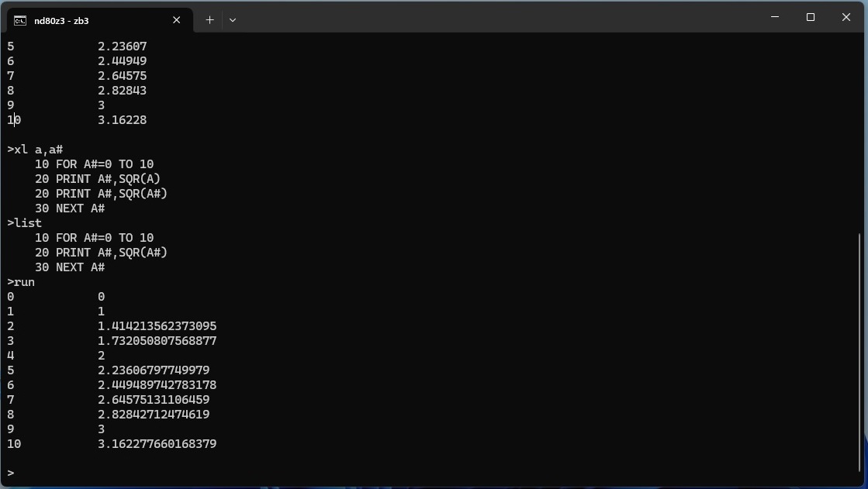
Task: Click value 3.16228 near the top
Action: (123, 120)
